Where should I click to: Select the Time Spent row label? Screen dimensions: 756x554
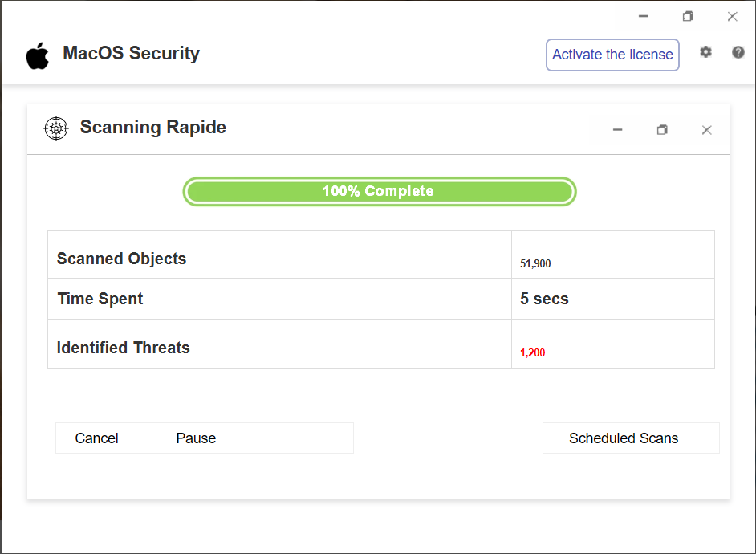tap(100, 299)
